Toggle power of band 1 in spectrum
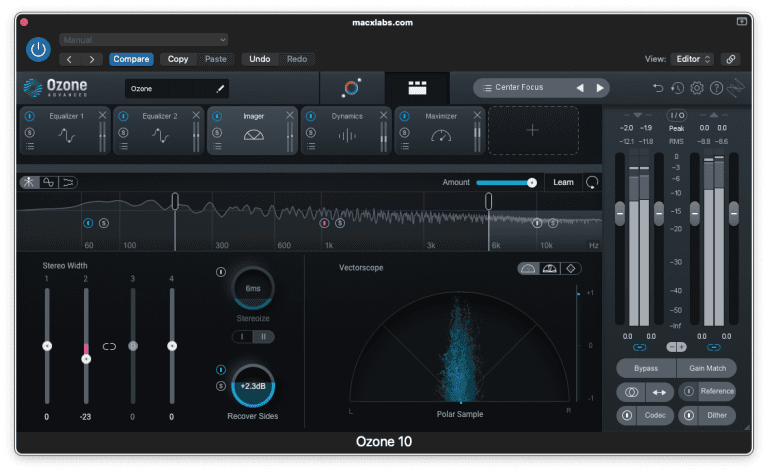 pos(88,223)
